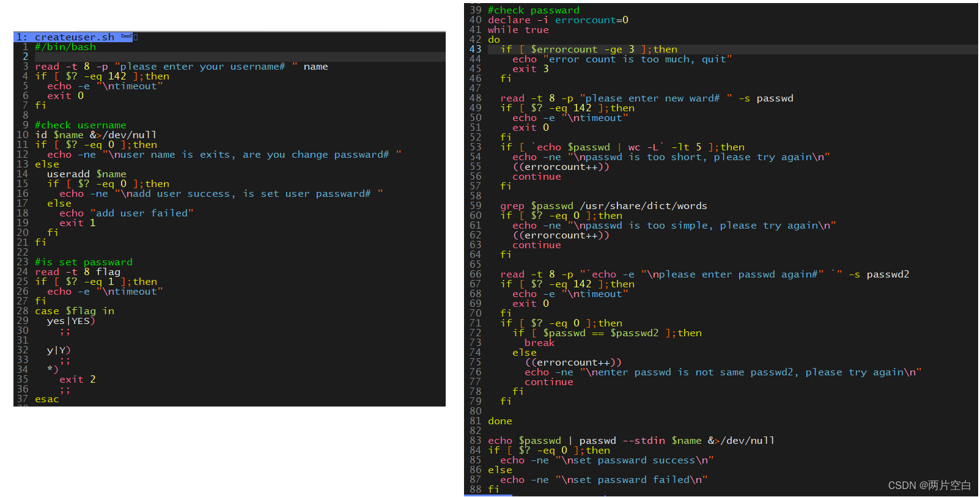Click the line 'exit 1'
Screen dimensions: 980x497
tap(78, 223)
